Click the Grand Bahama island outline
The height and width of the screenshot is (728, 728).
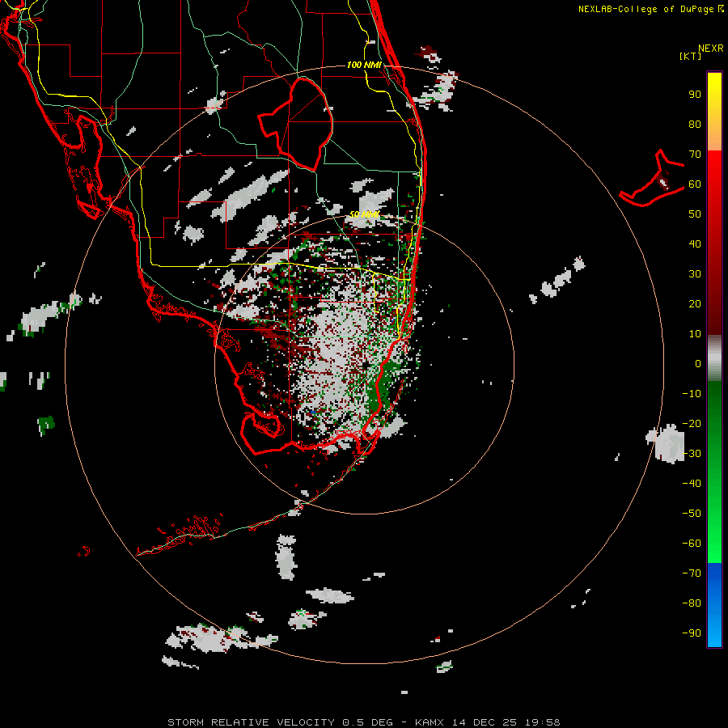[652, 179]
